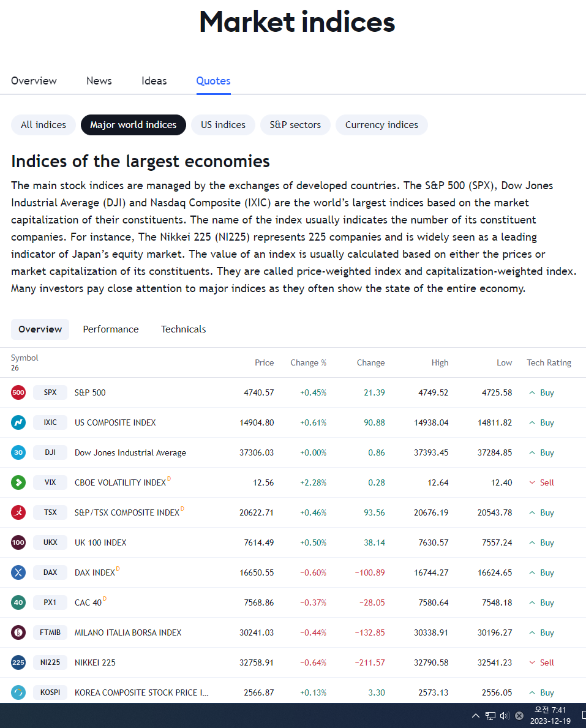Open the DJI ticker badge
Image resolution: width=586 pixels, height=728 pixels.
pyautogui.click(x=50, y=452)
